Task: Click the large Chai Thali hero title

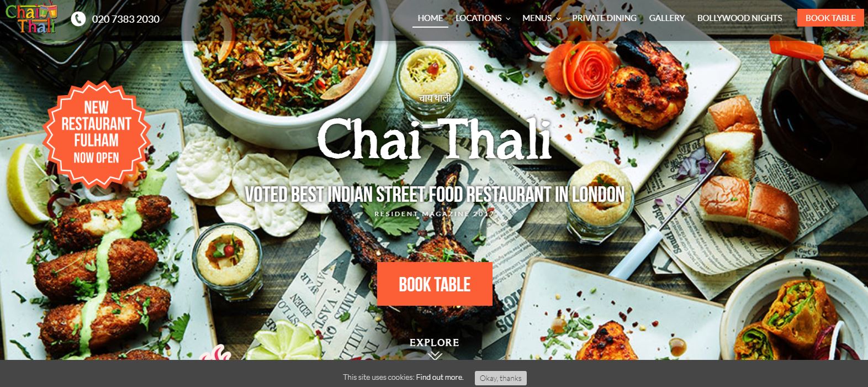Action: (x=435, y=138)
